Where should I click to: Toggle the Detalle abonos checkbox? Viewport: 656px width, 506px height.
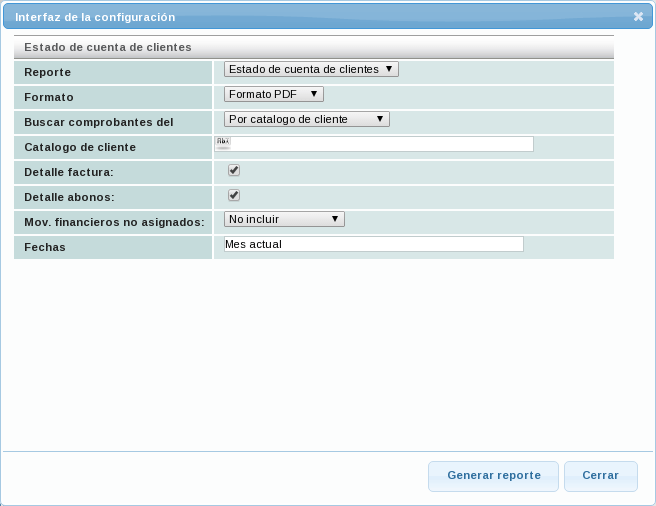pos(234,195)
